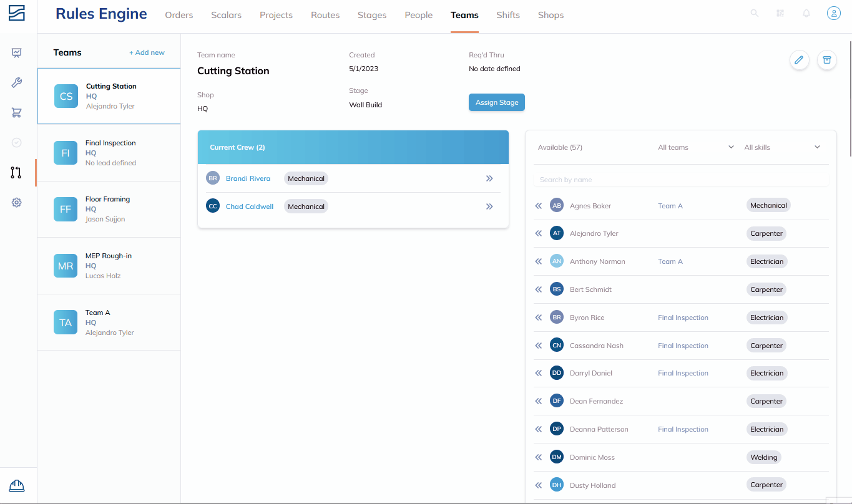Add Byron Rice to crew arrows
Viewport: 852px width, 504px height.
point(539,317)
